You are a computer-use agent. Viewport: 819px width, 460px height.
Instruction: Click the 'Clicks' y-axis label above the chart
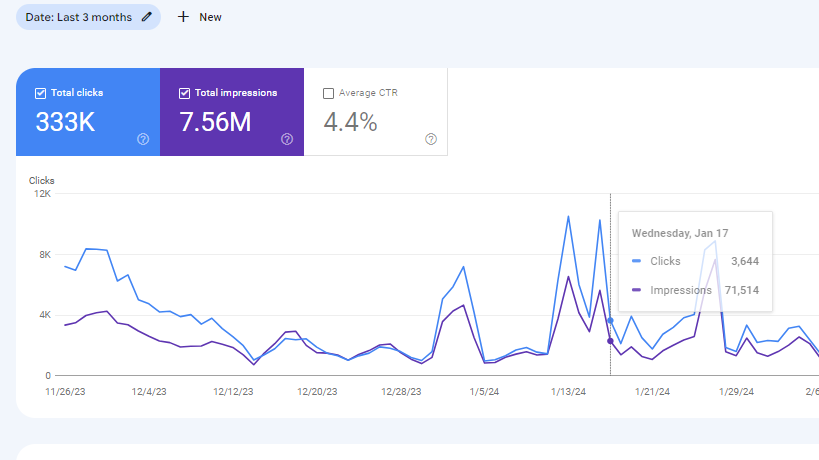click(x=41, y=180)
